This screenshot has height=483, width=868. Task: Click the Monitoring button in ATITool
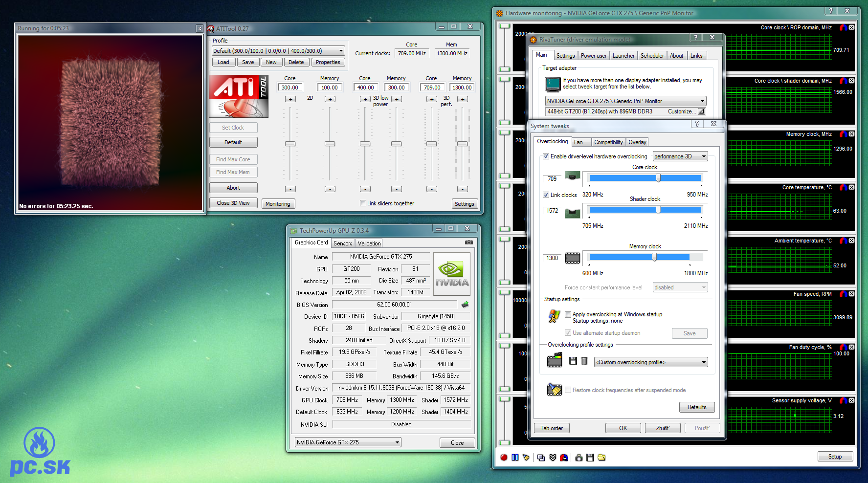tap(278, 204)
